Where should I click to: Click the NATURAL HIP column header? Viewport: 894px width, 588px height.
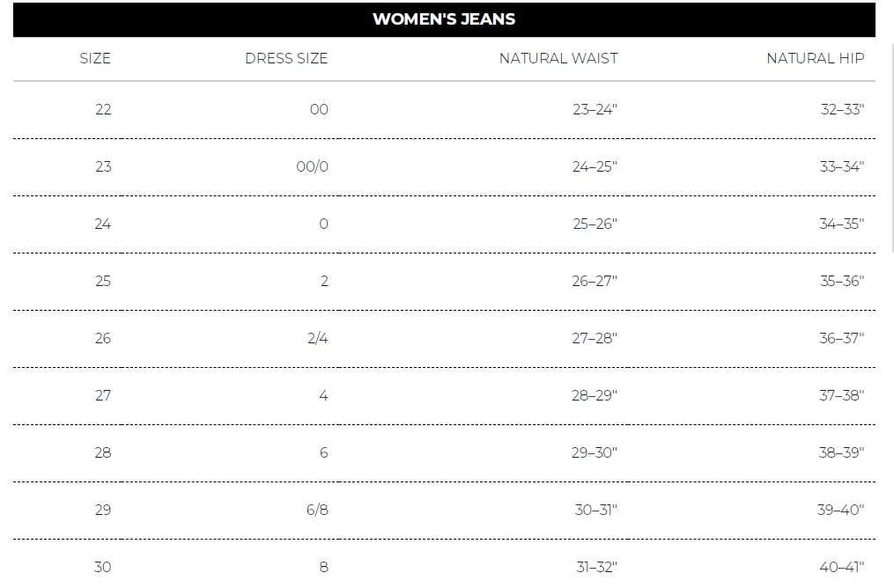[815, 59]
